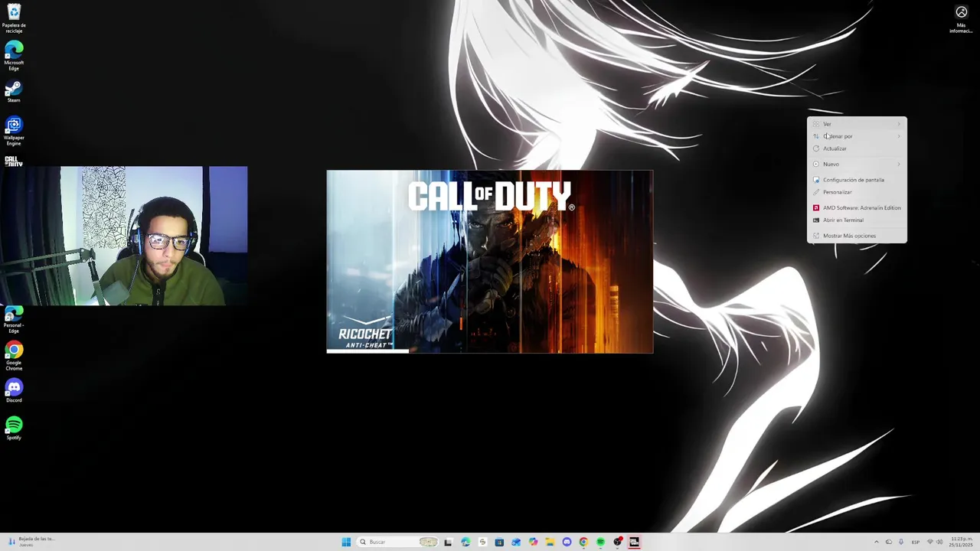
Task: Open the weather widget in the taskbar
Action: (31, 542)
